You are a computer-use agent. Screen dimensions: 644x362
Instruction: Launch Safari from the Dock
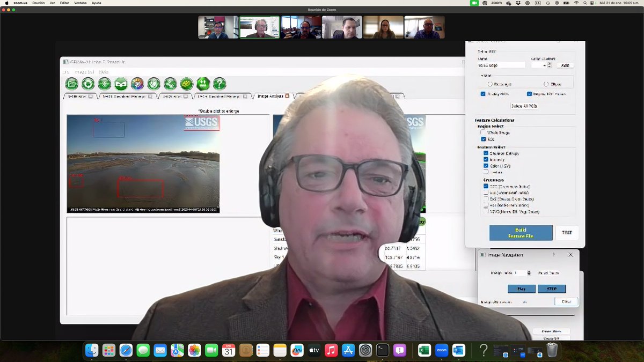point(126,350)
